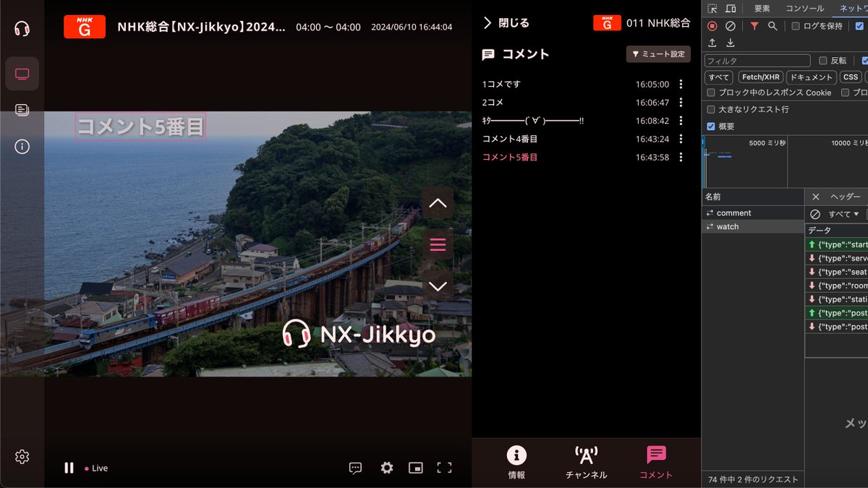Export HAR with download arrow

(x=731, y=43)
